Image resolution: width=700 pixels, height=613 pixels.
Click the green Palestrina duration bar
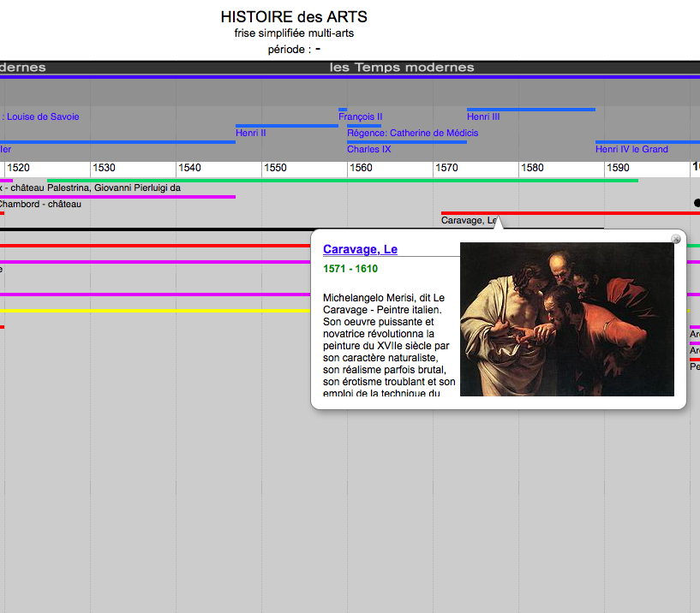pyautogui.click(x=343, y=181)
